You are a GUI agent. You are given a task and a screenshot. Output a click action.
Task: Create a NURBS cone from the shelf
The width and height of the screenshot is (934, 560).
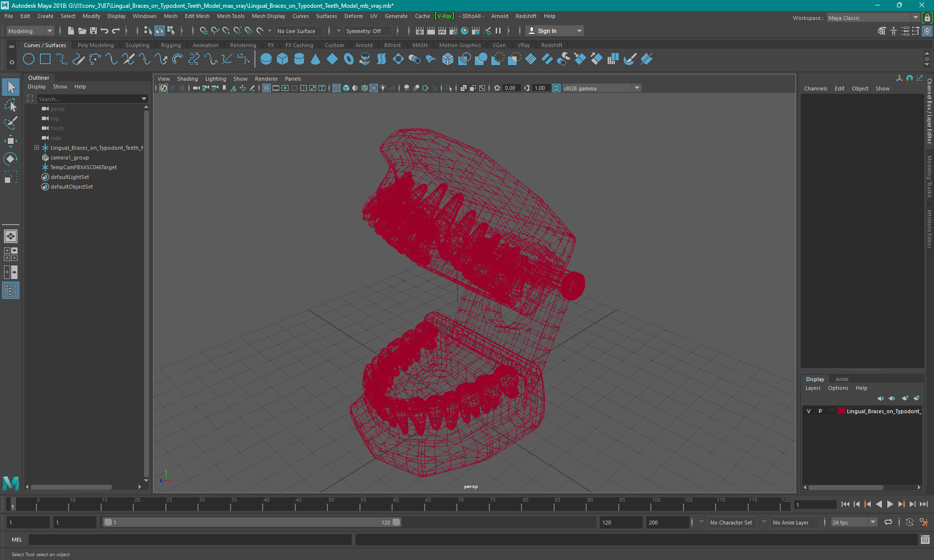coord(316,59)
